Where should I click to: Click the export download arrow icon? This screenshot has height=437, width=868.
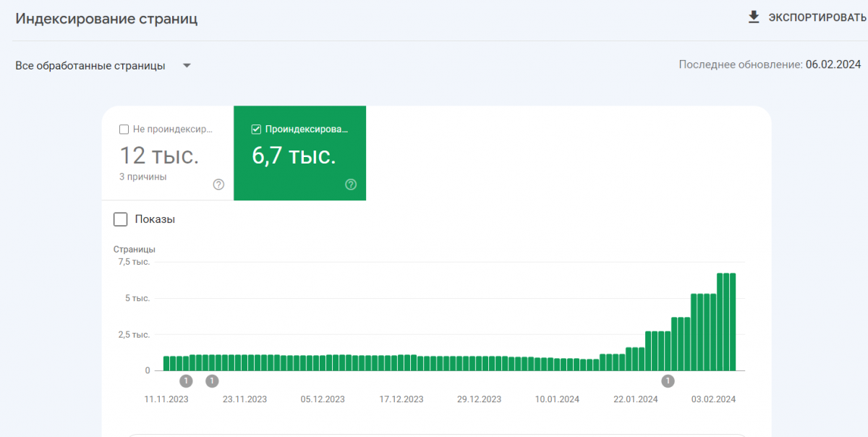[x=754, y=17]
